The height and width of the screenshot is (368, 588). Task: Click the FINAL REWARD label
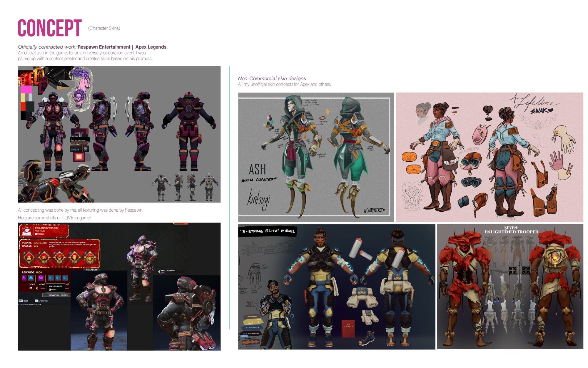click(x=92, y=270)
